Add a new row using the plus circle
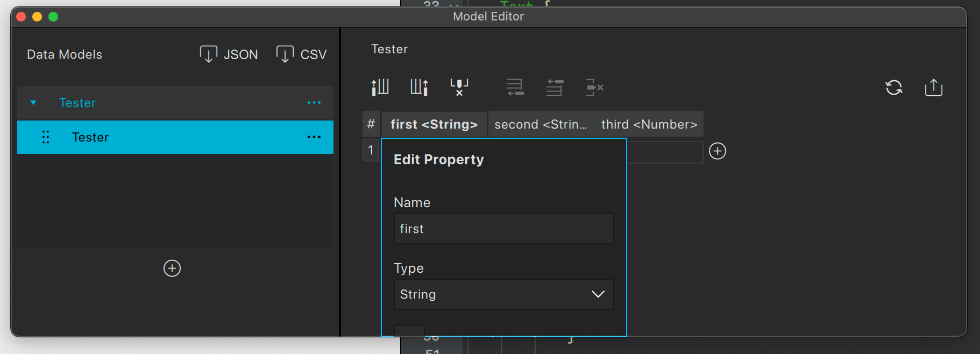This screenshot has width=980, height=354. coord(718,151)
